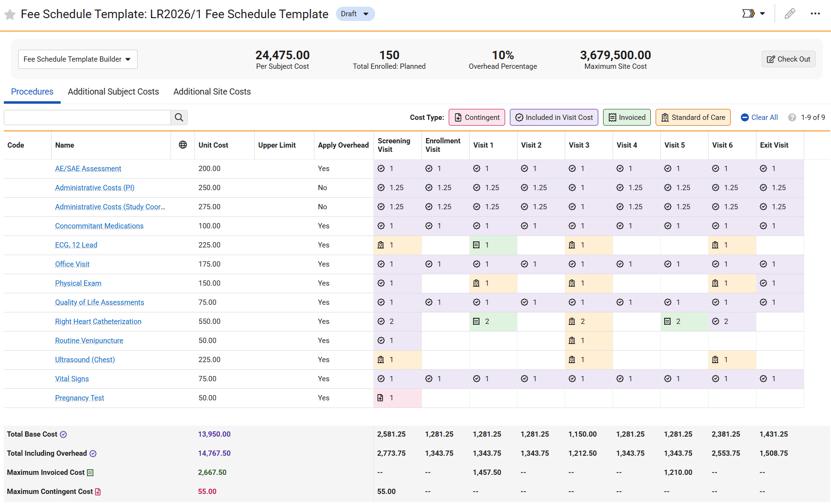Click the Total Base Cost info icon

tap(64, 435)
